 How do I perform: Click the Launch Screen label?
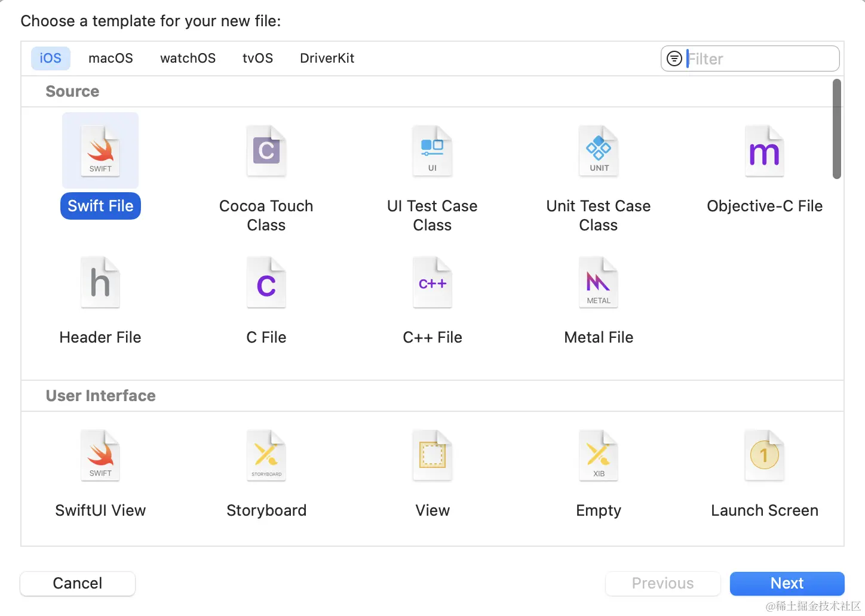pyautogui.click(x=765, y=510)
